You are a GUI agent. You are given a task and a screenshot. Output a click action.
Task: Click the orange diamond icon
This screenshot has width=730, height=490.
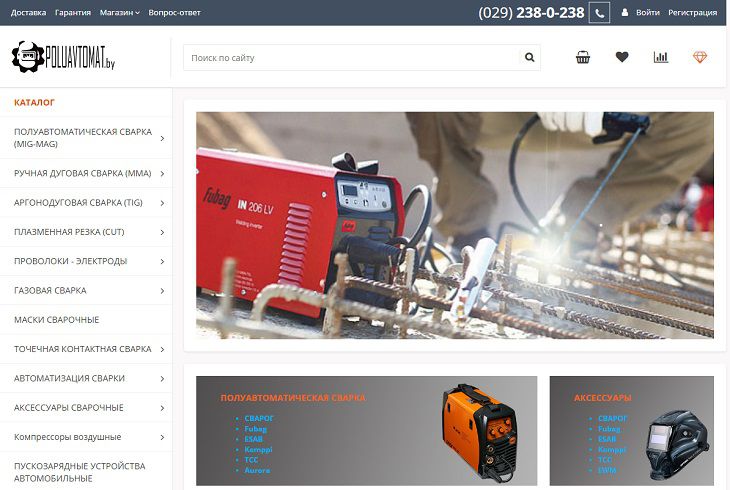point(700,57)
